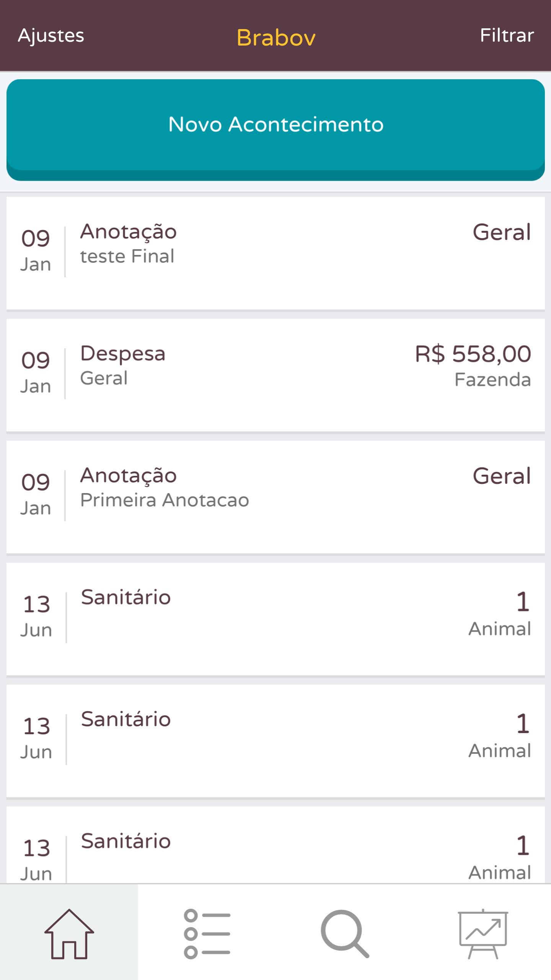Tap Geral tag on 'Primeira Anotacao' note
This screenshot has height=980, width=551.
(x=502, y=476)
